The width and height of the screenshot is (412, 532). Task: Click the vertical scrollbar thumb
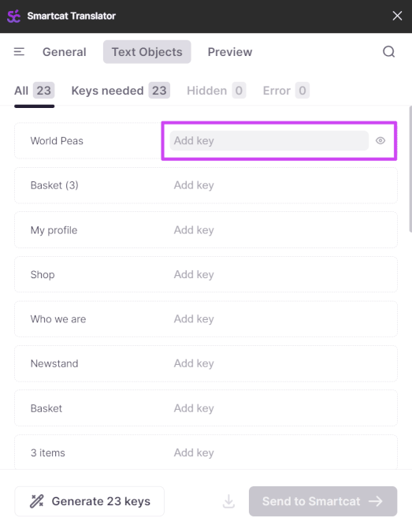[x=410, y=169]
